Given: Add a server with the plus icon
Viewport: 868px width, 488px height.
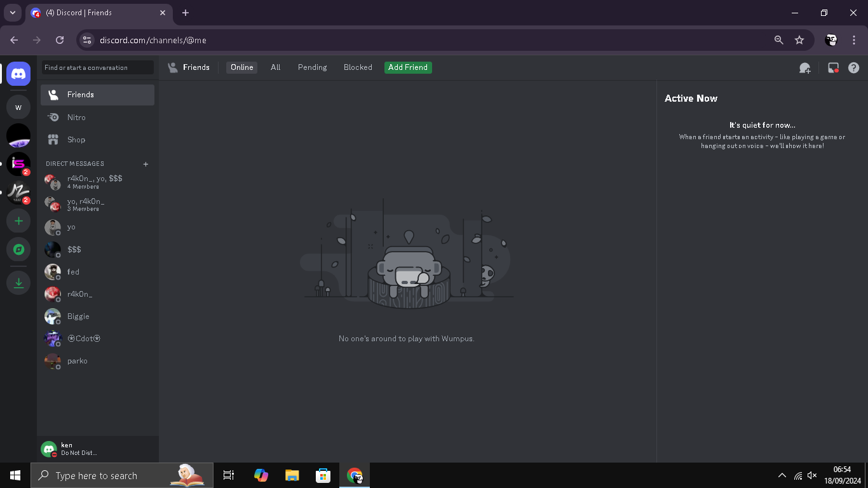Looking at the screenshot, I should (x=18, y=221).
